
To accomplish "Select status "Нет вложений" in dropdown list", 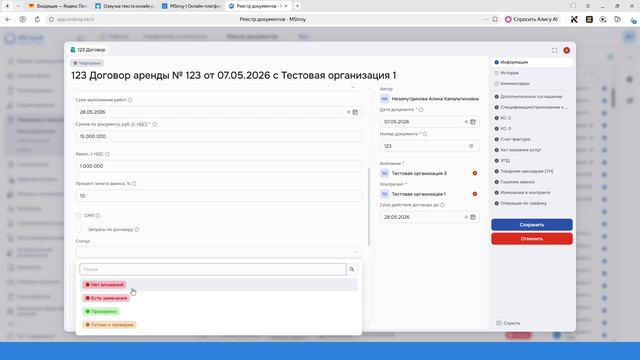I will coord(104,285).
